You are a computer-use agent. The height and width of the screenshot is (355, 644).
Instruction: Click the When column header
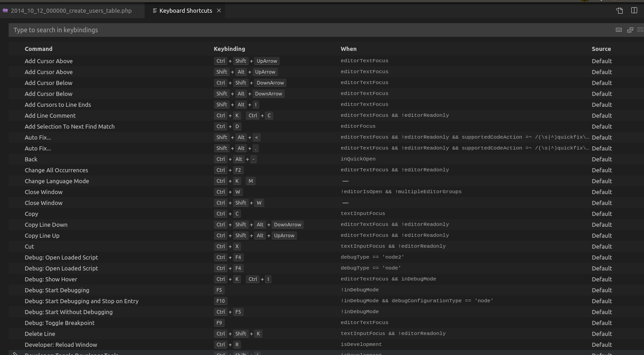pyautogui.click(x=348, y=49)
